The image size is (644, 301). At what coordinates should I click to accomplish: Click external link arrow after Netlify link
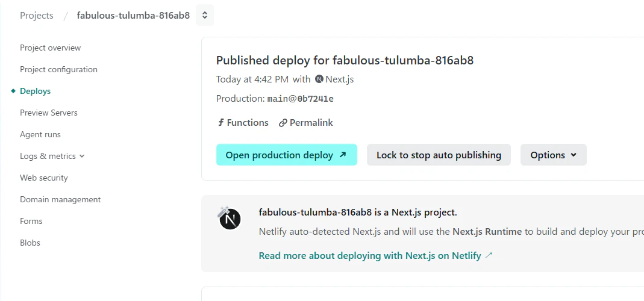pyautogui.click(x=489, y=256)
